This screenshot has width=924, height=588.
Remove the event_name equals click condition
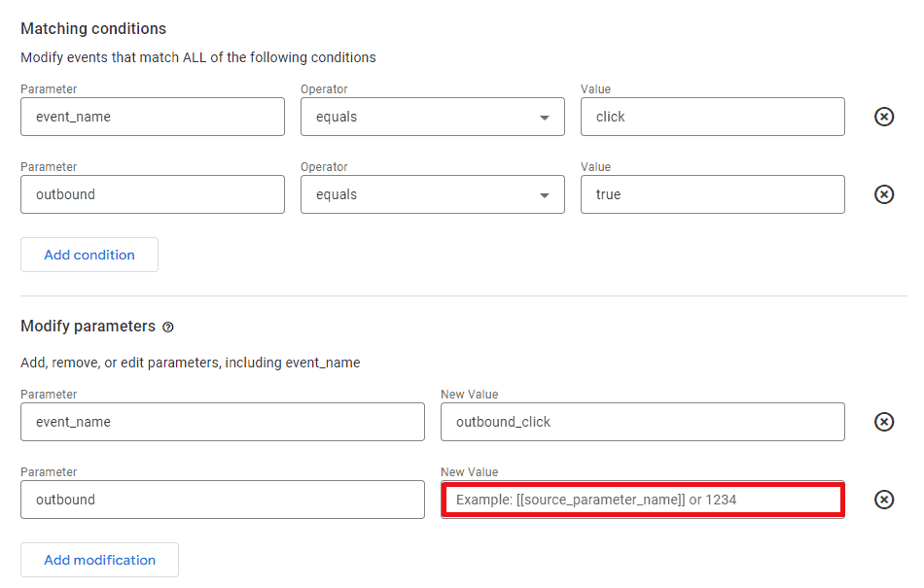(x=883, y=116)
